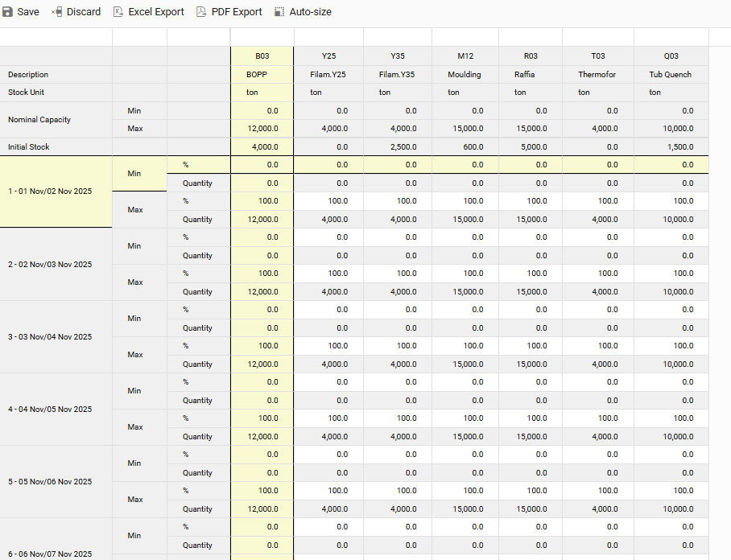Screen dimensions: 731x560
Task: Edit period 3 Min % cell for R03
Action: [531, 310]
